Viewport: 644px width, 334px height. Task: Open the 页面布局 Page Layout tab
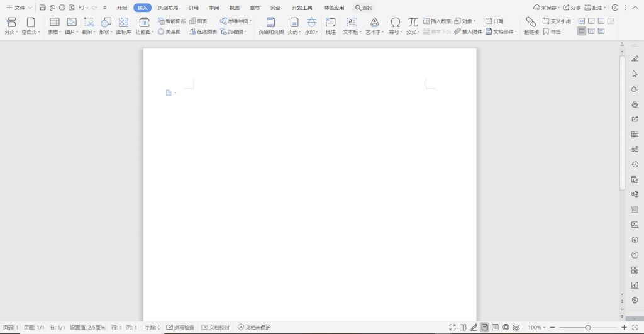click(168, 8)
